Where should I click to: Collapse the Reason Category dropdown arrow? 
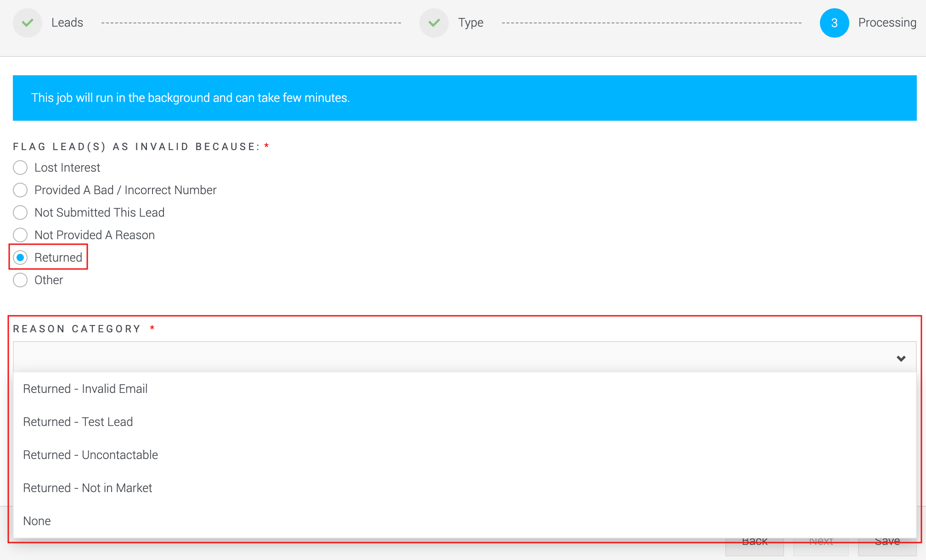tap(901, 358)
